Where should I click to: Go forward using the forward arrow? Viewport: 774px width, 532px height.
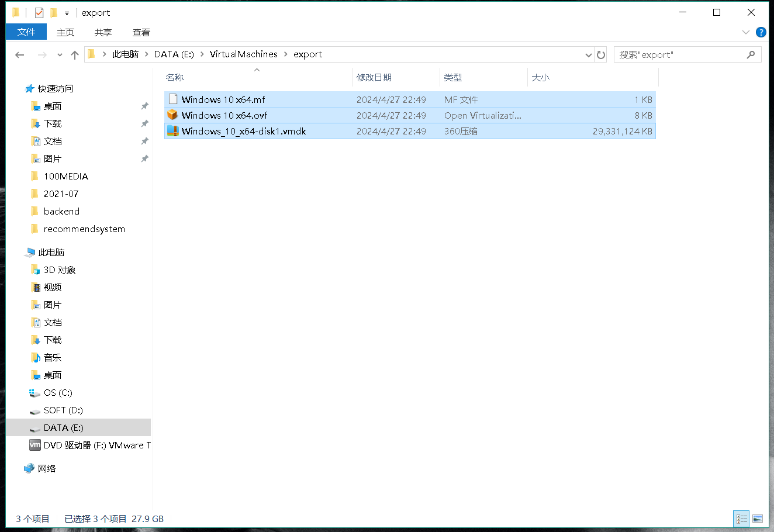pos(42,54)
